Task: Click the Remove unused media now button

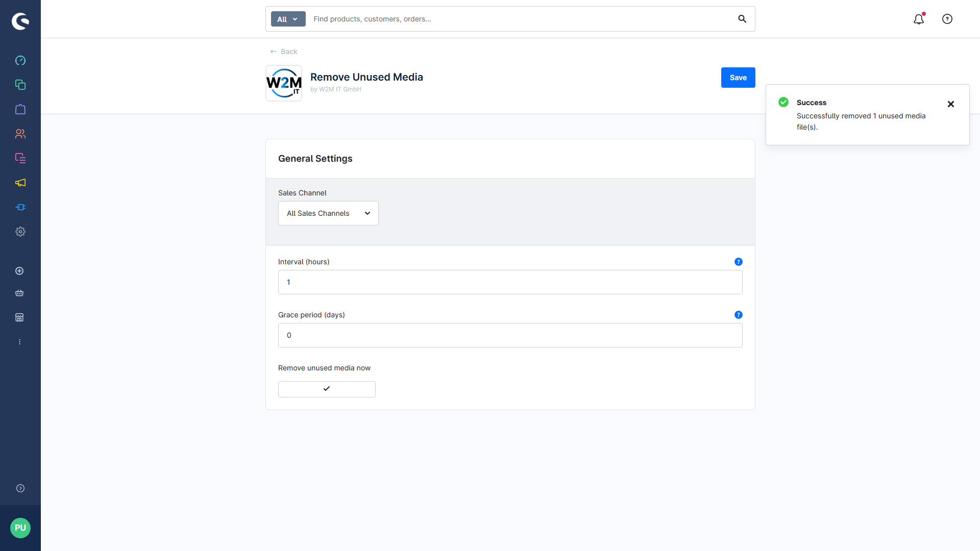Action: click(x=327, y=389)
